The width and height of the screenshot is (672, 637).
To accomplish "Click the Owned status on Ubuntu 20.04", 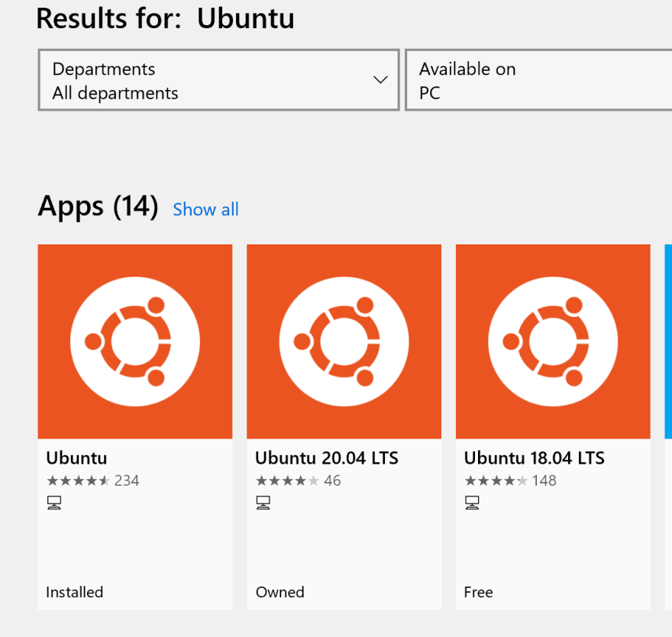I will pos(279,592).
